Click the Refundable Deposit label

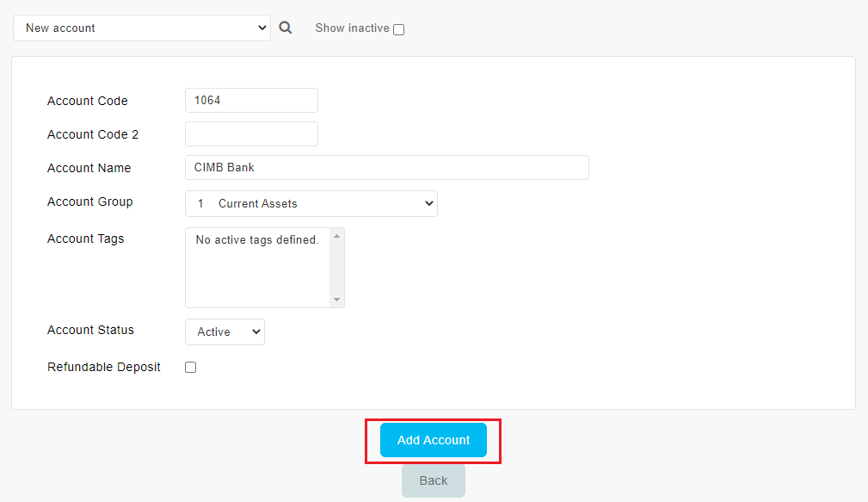104,367
